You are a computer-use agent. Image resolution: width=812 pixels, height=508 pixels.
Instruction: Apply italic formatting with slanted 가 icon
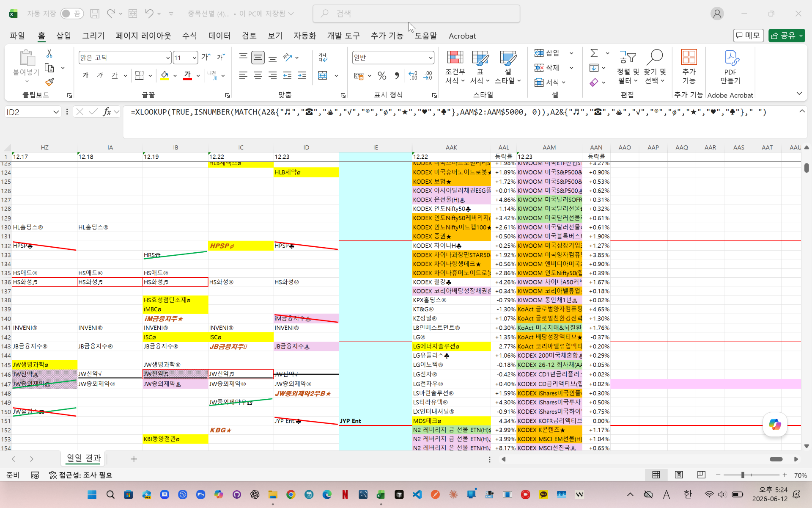100,75
